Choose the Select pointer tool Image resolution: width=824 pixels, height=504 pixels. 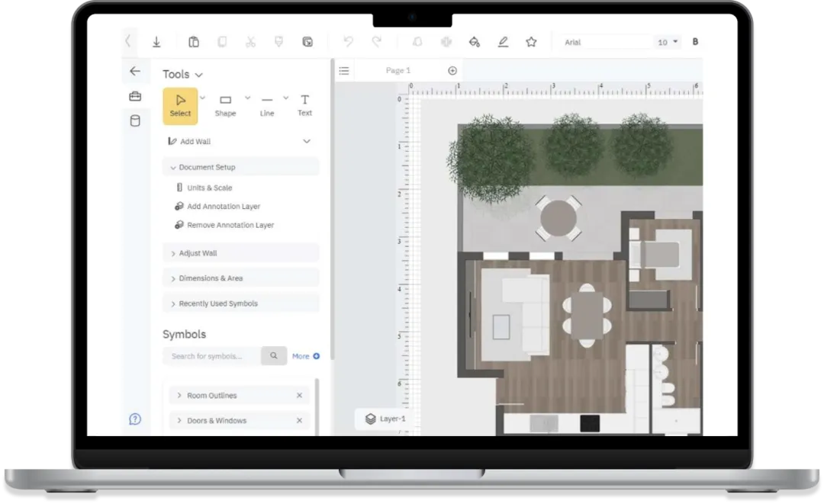tap(180, 106)
